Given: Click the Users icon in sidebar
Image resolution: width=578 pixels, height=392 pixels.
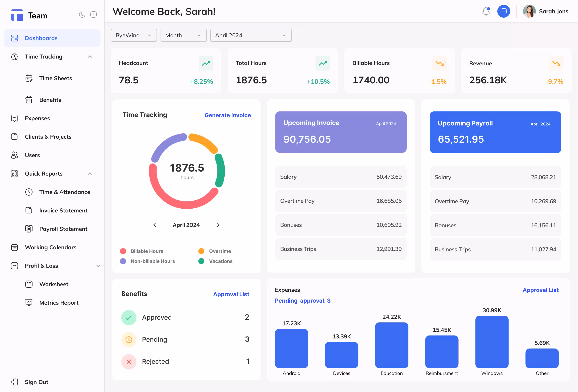Looking at the screenshot, I should click(14, 155).
